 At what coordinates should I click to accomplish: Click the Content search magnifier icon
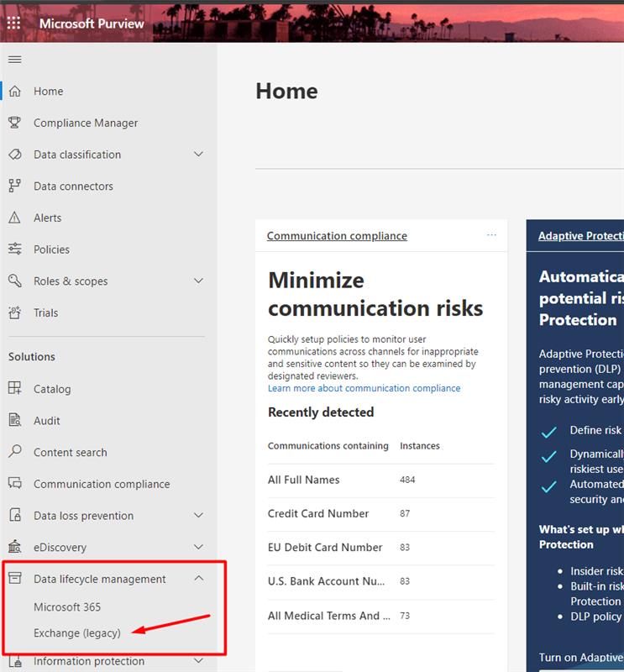pyautogui.click(x=14, y=452)
